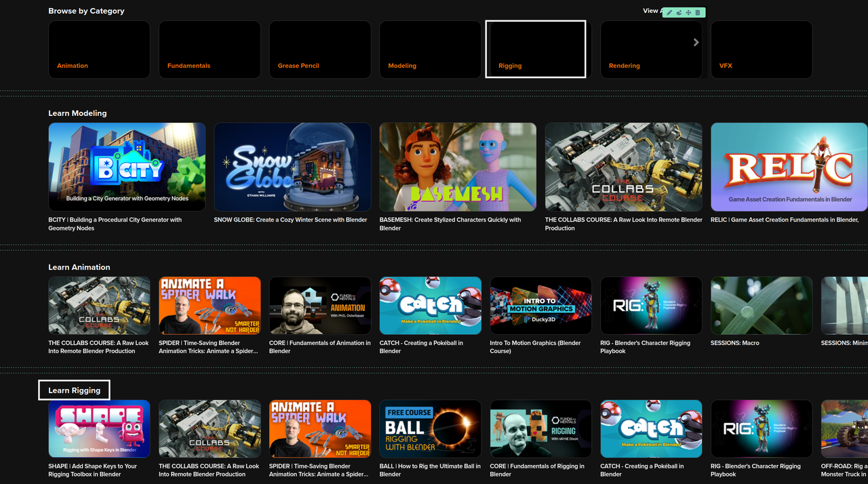Open the BASEMESH course thumbnail

point(458,167)
